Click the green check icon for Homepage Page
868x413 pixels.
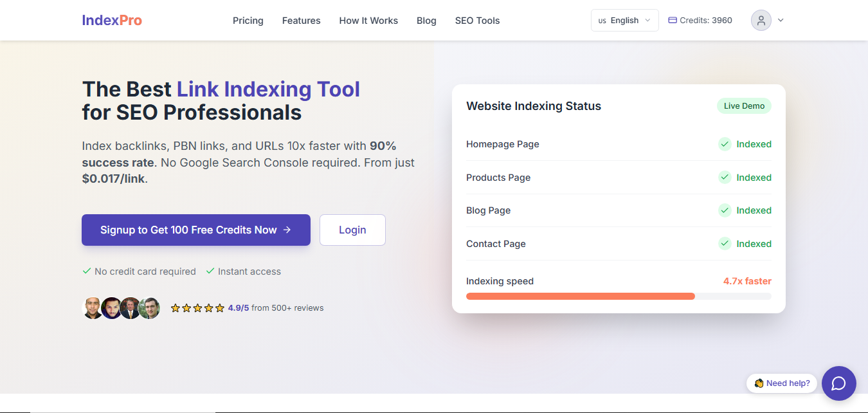(x=725, y=144)
